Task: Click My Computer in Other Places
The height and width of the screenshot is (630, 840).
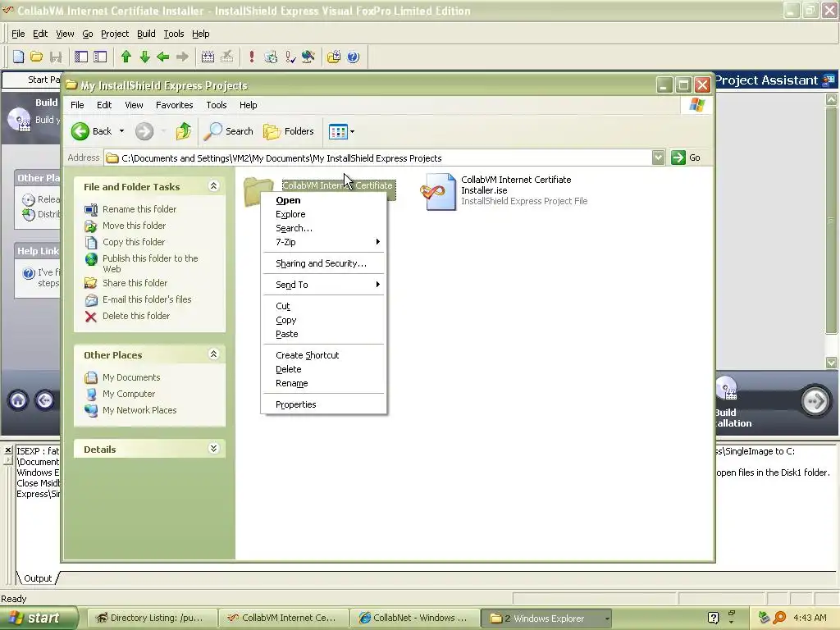Action: (x=129, y=394)
